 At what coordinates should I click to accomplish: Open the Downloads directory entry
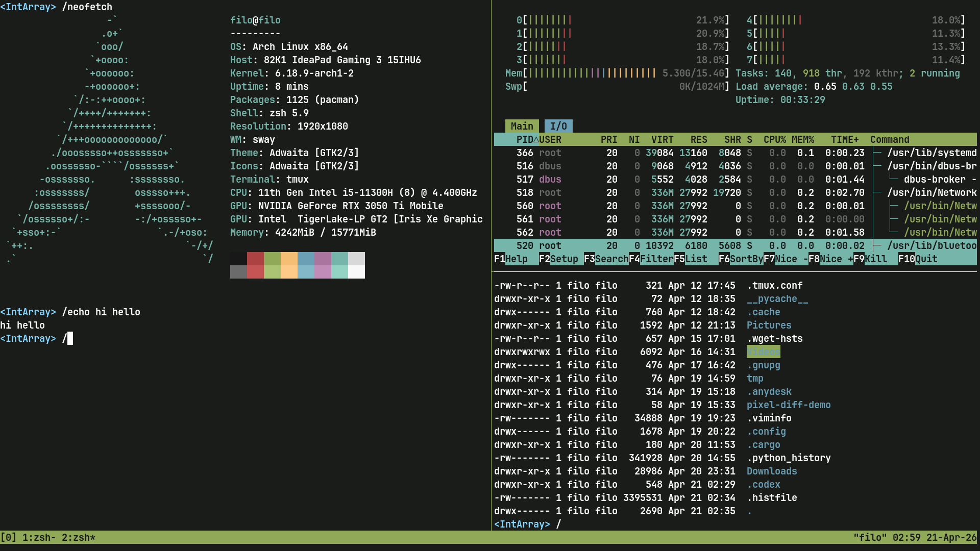(771, 471)
